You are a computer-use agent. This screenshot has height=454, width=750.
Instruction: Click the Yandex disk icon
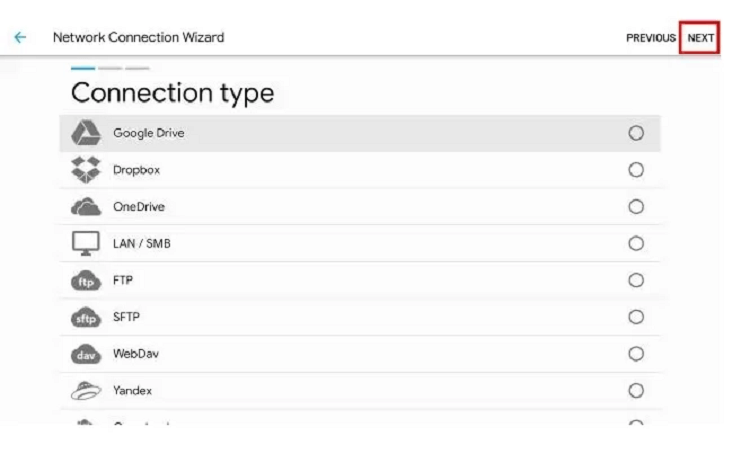[x=86, y=390]
